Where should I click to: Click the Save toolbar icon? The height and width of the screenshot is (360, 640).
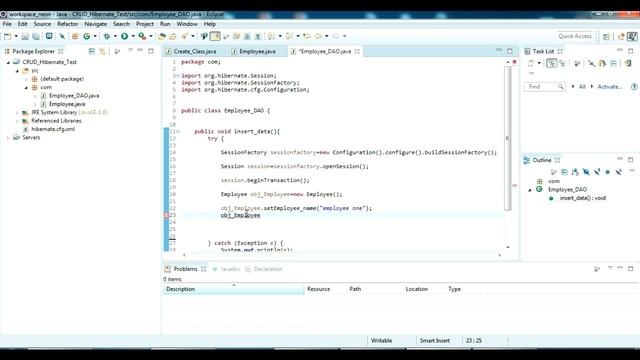pyautogui.click(x=25, y=36)
